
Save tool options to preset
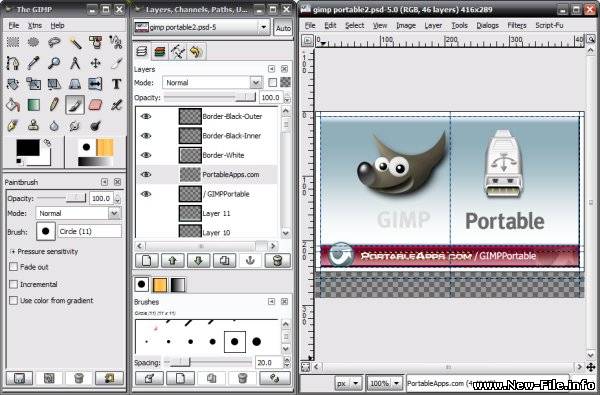(19, 378)
